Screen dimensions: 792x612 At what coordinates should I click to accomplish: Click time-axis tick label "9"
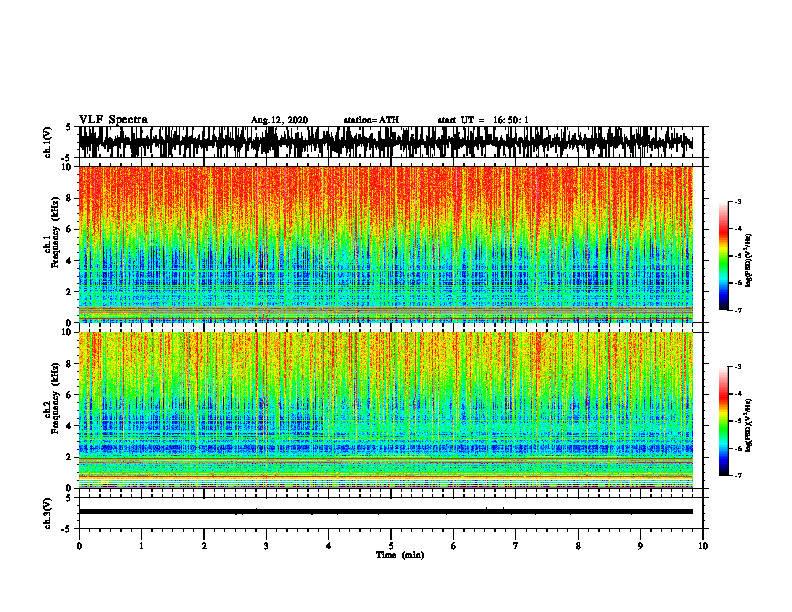click(640, 546)
